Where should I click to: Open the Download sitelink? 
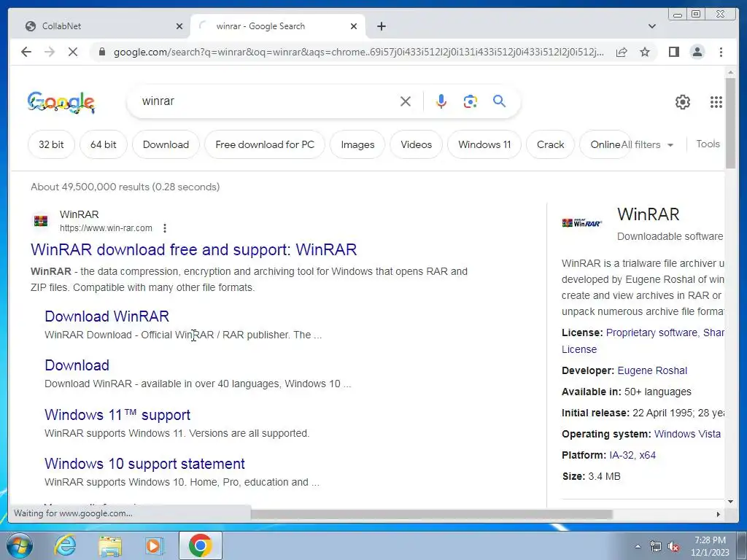(77, 365)
